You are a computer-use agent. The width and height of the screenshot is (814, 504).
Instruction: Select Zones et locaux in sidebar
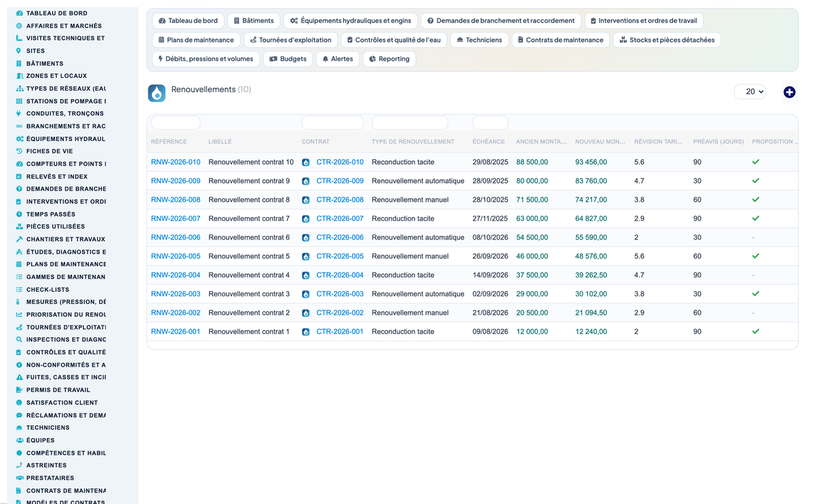point(56,76)
